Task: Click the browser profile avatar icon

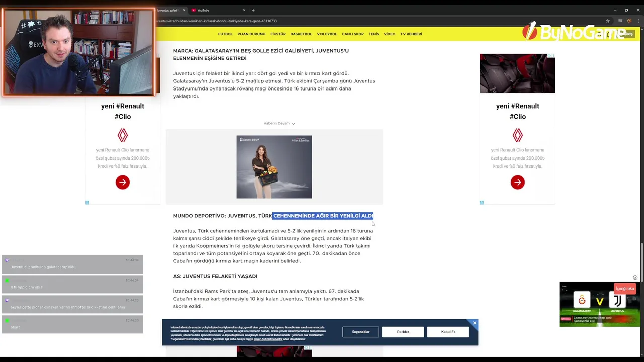Action: 629,21
